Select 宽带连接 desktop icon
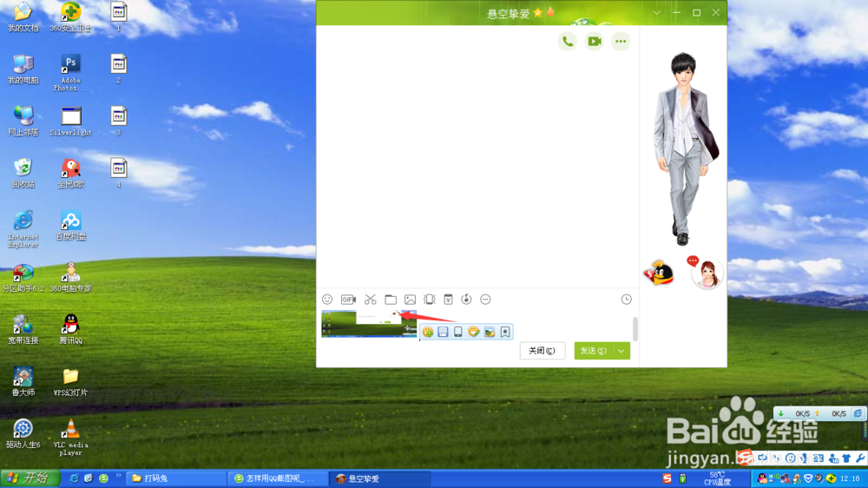 23,329
